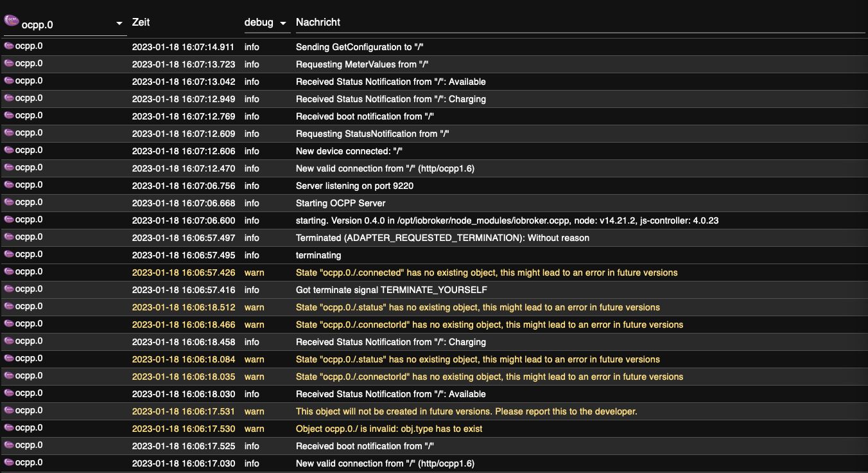Click the ocpp icon on the 16:06:18.030 row
Screen dimensions: 868x473
9,393
